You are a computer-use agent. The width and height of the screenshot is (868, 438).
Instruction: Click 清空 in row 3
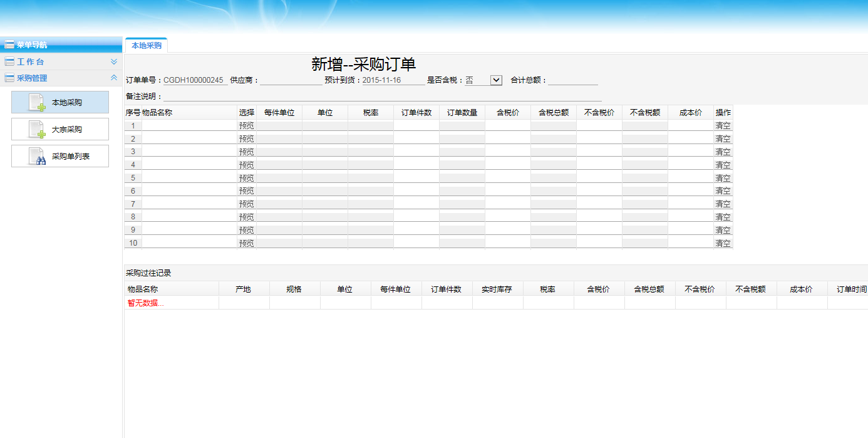pyautogui.click(x=723, y=152)
